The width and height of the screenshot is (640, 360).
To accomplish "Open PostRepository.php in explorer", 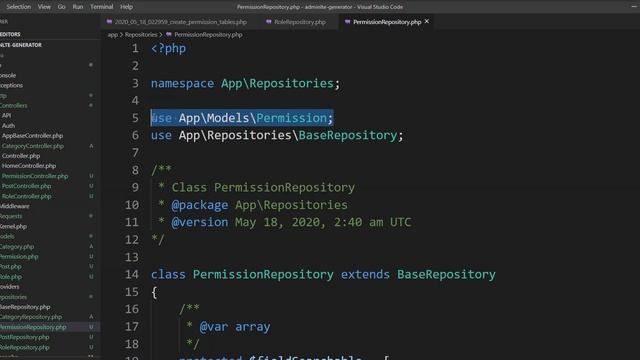I will (x=24, y=337).
